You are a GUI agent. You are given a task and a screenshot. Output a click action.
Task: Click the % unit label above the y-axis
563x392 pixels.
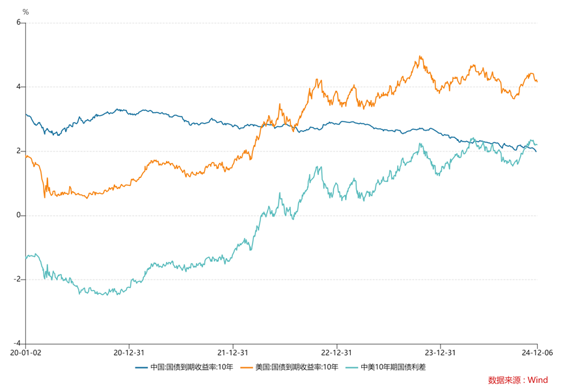pos(25,12)
